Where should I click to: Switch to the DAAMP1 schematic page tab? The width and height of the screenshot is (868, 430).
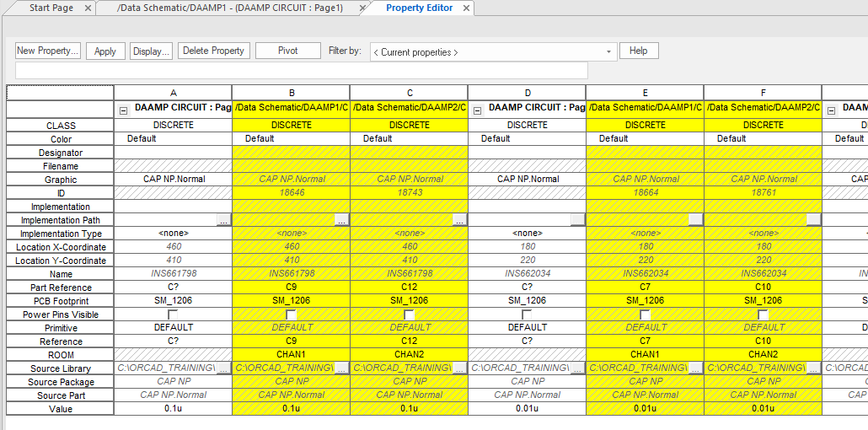click(x=230, y=8)
